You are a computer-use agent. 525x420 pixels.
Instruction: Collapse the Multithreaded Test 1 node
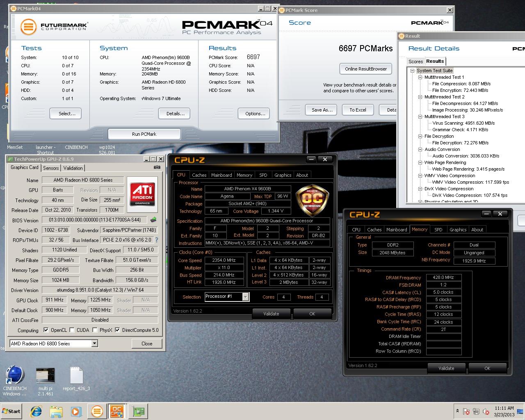(x=420, y=77)
